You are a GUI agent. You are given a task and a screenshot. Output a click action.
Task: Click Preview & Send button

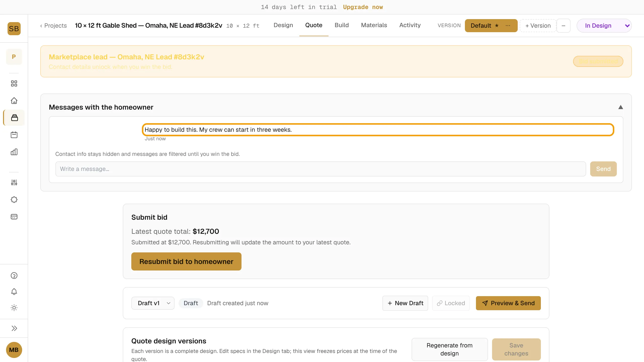coord(508,303)
